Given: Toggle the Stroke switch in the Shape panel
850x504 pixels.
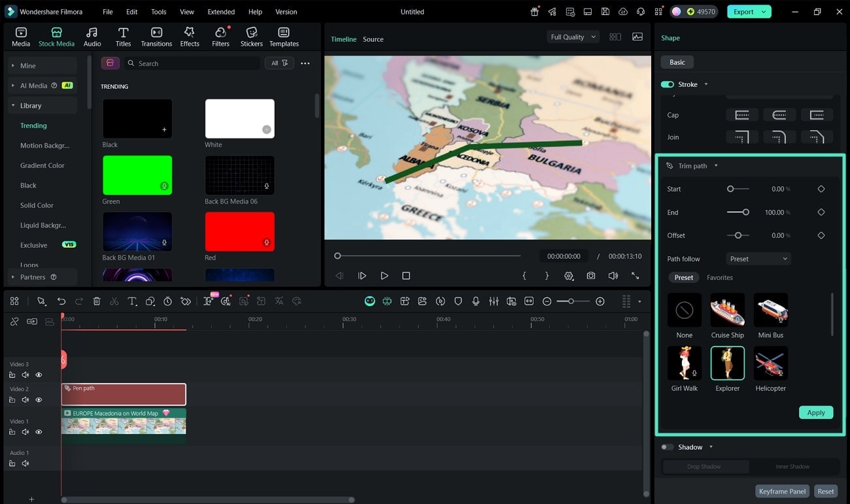Looking at the screenshot, I should click(667, 84).
